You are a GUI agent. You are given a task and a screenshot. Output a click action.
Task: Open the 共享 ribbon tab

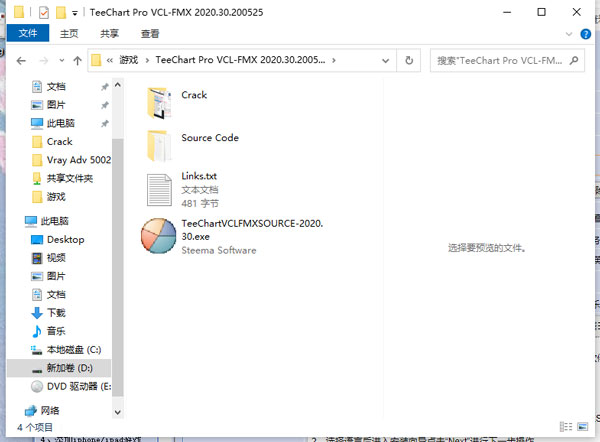[109, 34]
